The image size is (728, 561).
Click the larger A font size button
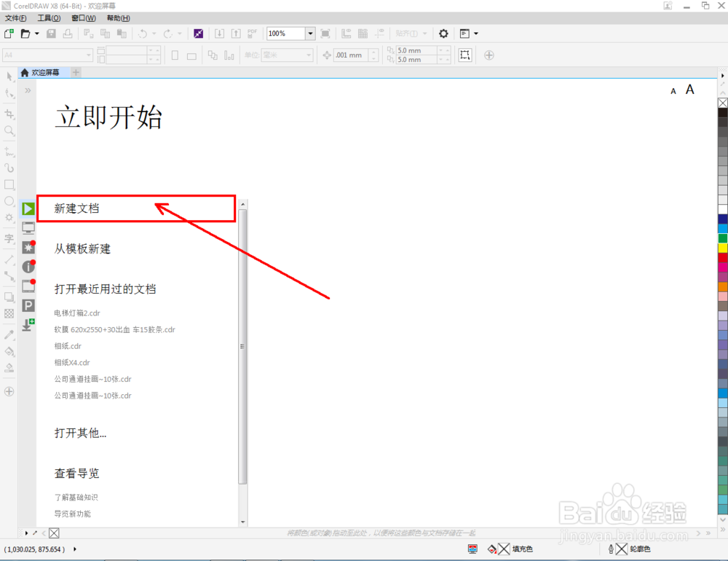690,89
